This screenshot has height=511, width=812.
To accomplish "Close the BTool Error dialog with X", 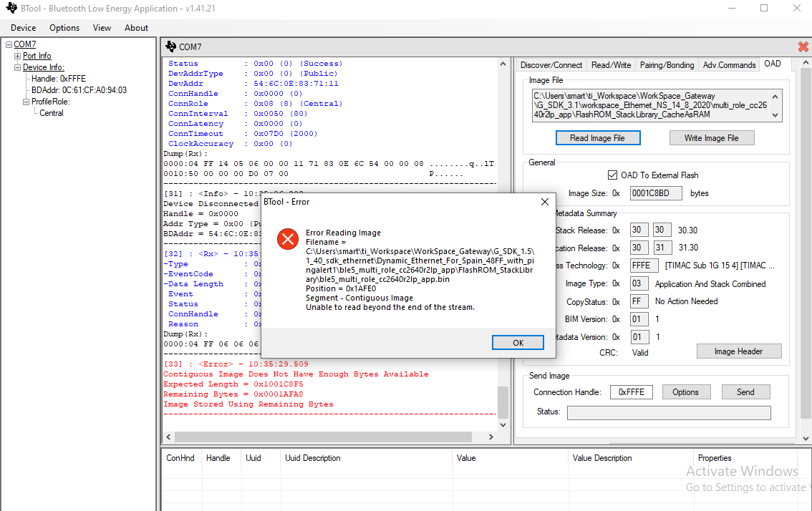I will [x=545, y=202].
